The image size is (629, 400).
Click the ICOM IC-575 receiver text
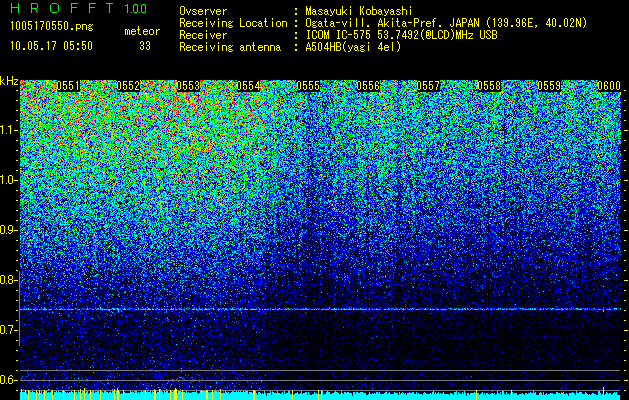401,35
